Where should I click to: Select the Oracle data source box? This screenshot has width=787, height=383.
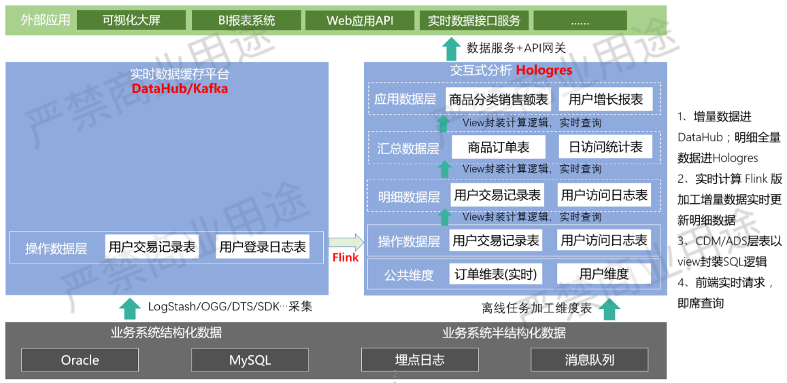[80, 359]
